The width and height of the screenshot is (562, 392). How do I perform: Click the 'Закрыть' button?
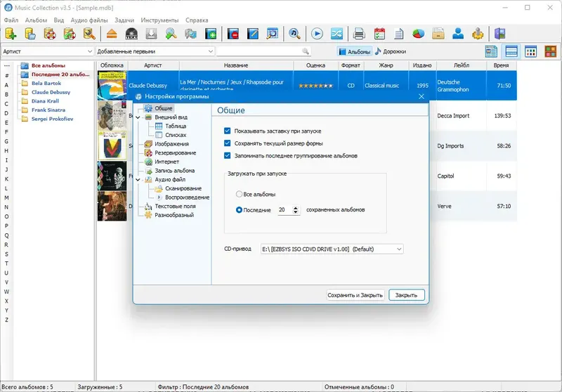407,295
